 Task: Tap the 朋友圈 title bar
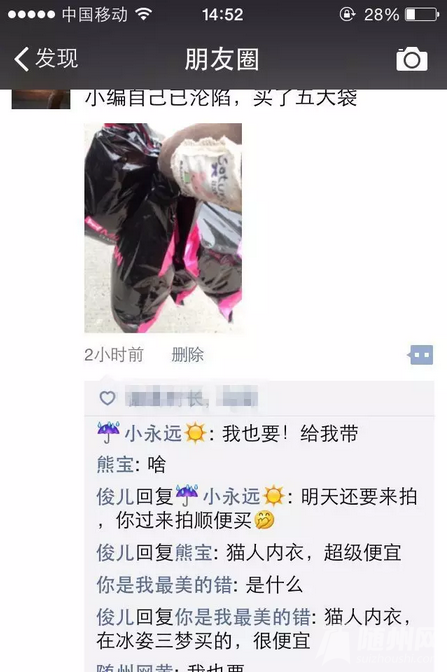[222, 59]
